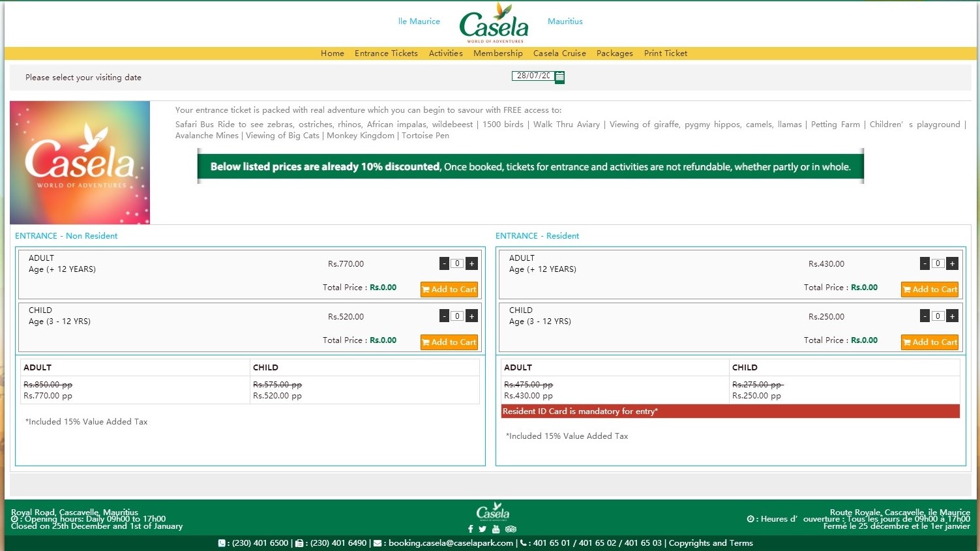The image size is (980, 551).
Task: Open the Packages menu item
Action: click(x=615, y=53)
